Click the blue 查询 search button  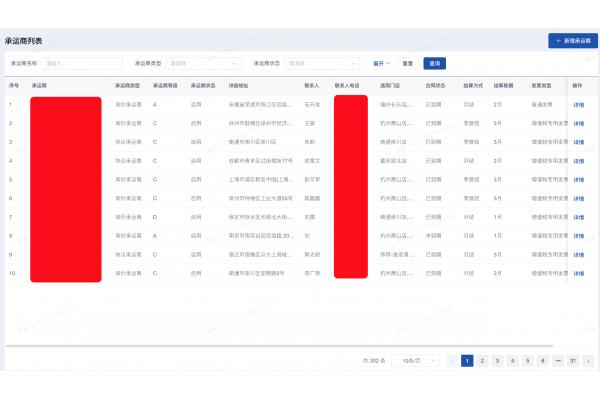pos(434,62)
